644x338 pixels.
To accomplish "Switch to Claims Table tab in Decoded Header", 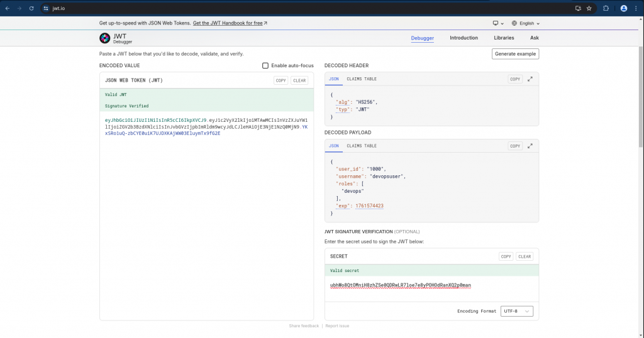I will (x=362, y=79).
